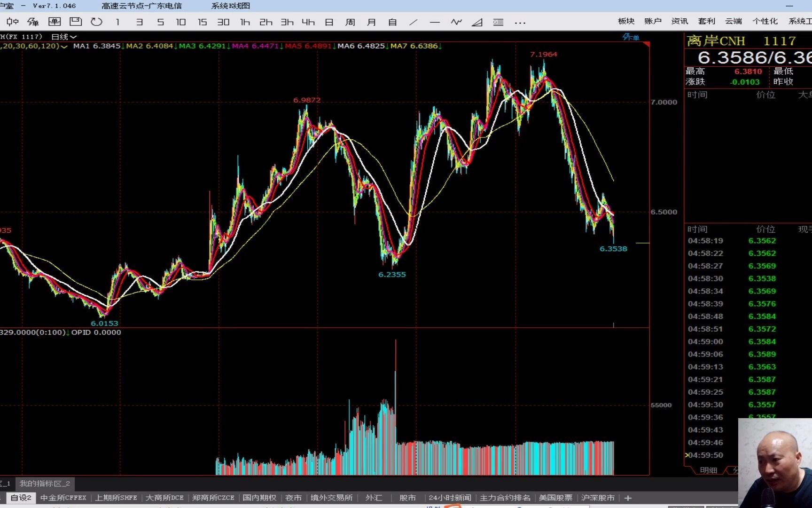Open the more tools ellipsis menu

pos(520,23)
